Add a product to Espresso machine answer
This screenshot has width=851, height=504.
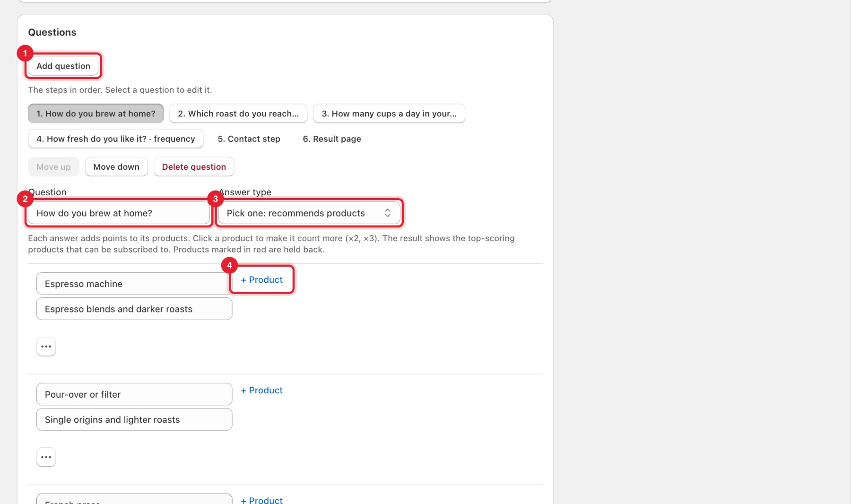click(262, 280)
